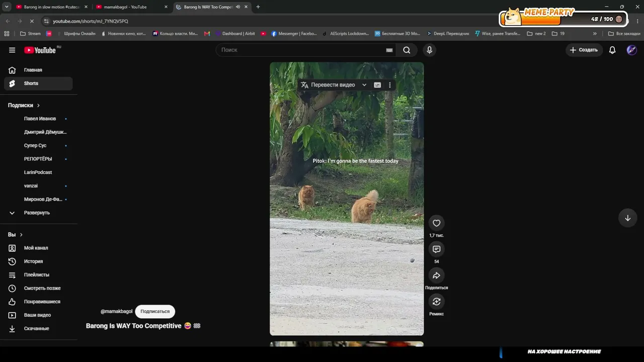Click the Создать create button
This screenshot has width=644, height=362.
coord(584,50)
